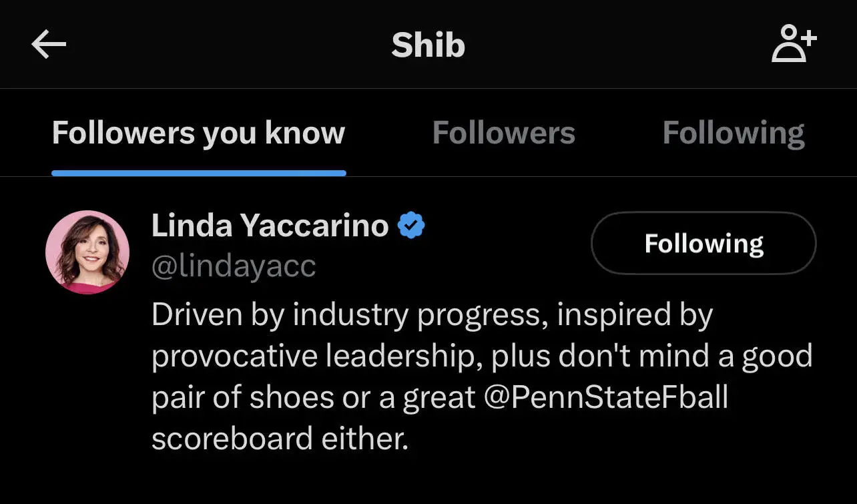
Task: Open Linda Yaccarino's profile picture
Action: coord(87,252)
